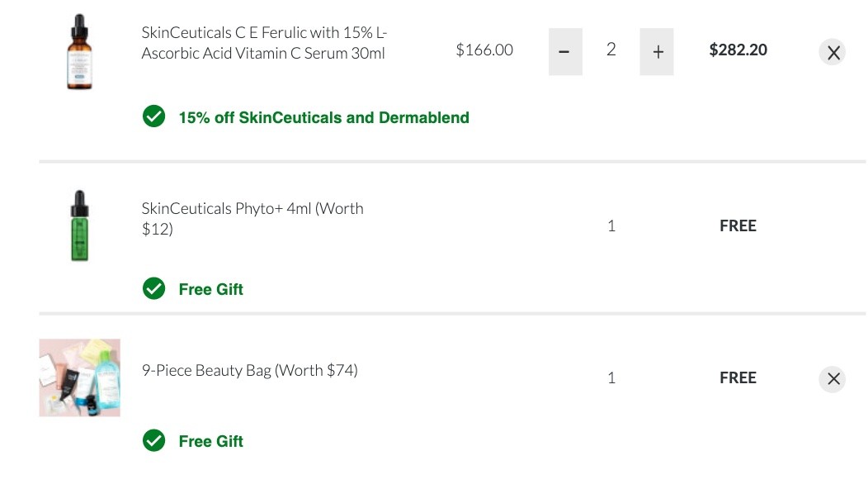Image resolution: width=868 pixels, height=484 pixels.
Task: Click the $282.20 line total
Action: (738, 50)
